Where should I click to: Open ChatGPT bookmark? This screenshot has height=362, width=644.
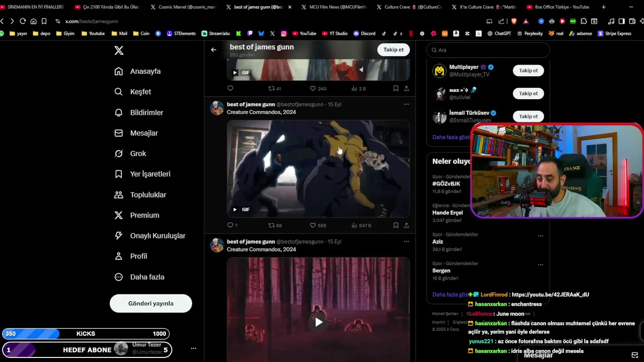tap(499, 34)
